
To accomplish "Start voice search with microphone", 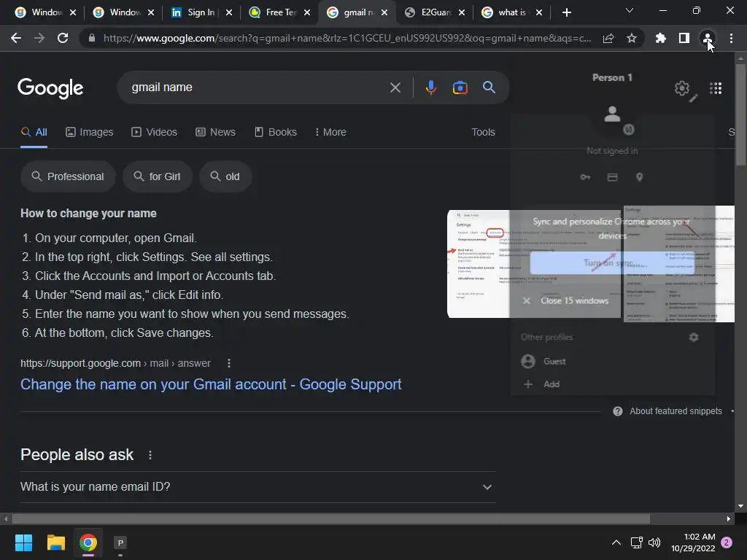I will [x=430, y=87].
